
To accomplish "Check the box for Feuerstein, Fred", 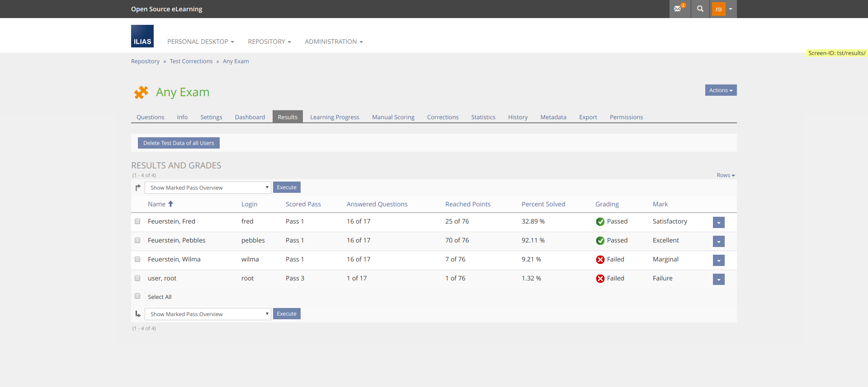I will click(x=137, y=221).
